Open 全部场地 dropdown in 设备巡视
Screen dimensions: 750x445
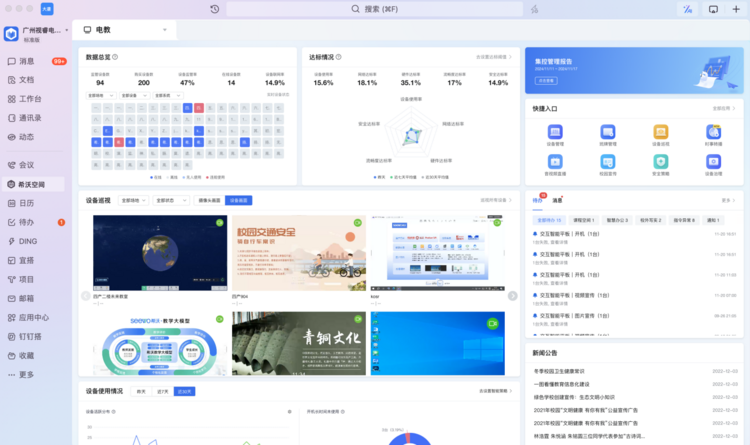pyautogui.click(x=133, y=200)
